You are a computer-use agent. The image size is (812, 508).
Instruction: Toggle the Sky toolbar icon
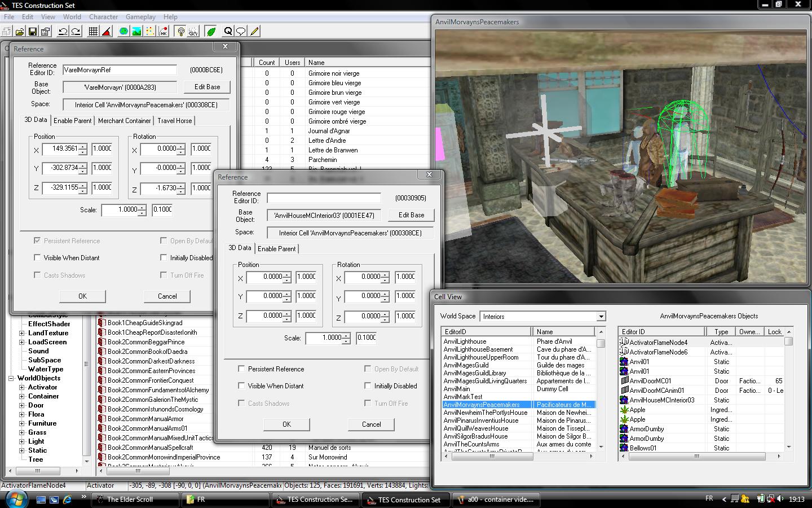(193, 32)
